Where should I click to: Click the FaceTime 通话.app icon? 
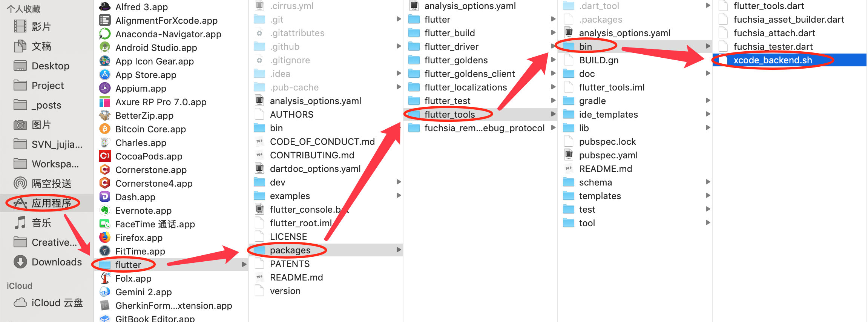tap(104, 224)
